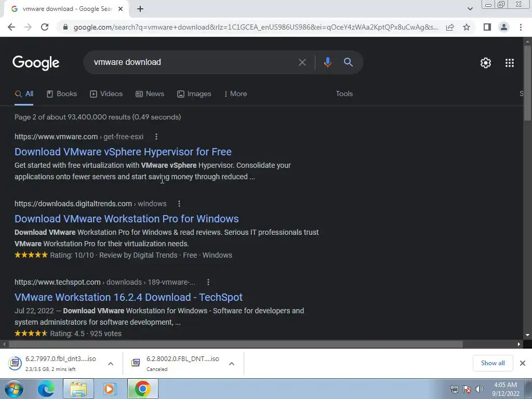
Task: Open options for the vmware.com result
Action: [156, 137]
